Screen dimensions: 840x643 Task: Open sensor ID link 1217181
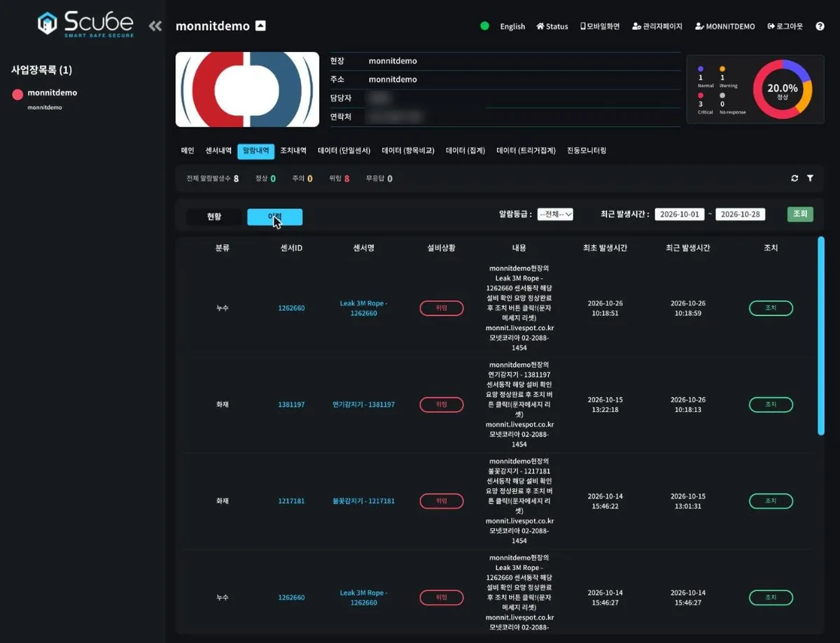pos(291,502)
